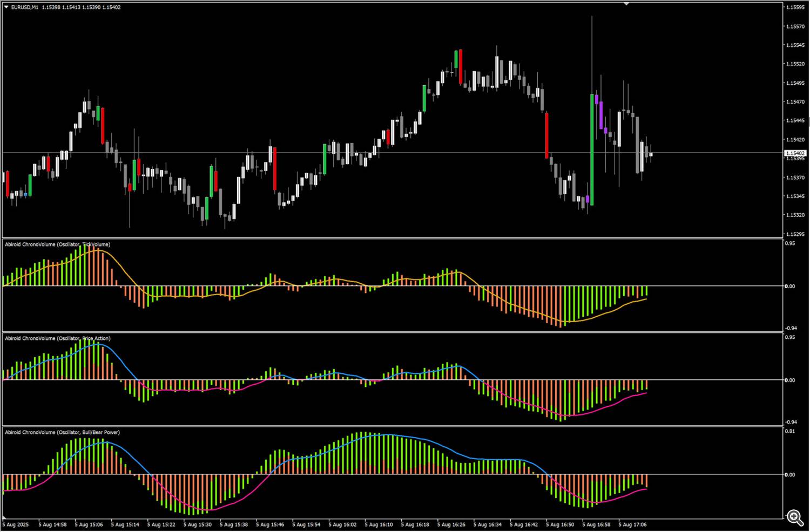Image resolution: width=810 pixels, height=532 pixels.
Task: Click the 5 Aug 2025 date label
Action: (16, 524)
